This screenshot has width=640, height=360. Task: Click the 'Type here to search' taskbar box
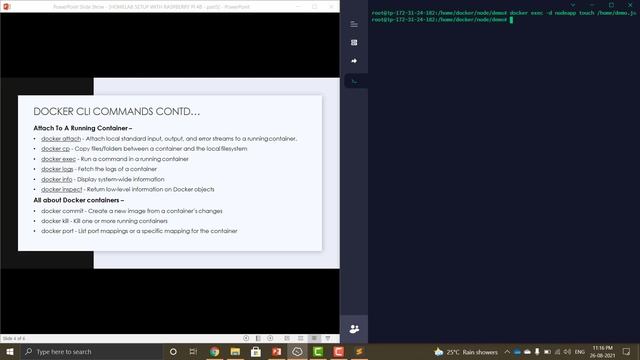coord(91,351)
